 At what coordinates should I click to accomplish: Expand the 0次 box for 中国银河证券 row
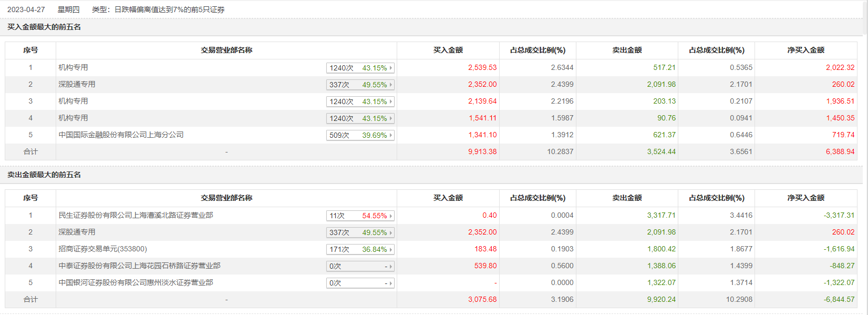pyautogui.click(x=360, y=283)
